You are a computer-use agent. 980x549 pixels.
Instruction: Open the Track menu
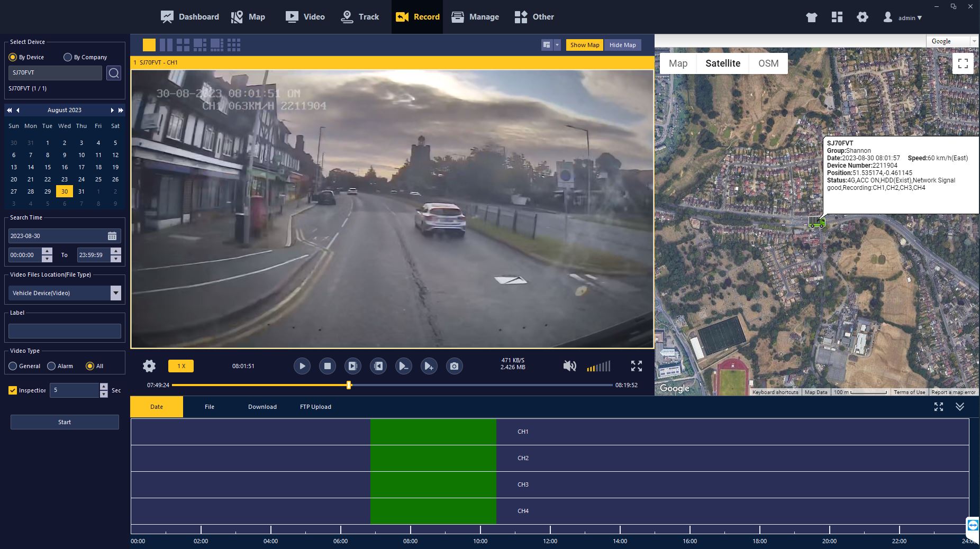pos(360,17)
